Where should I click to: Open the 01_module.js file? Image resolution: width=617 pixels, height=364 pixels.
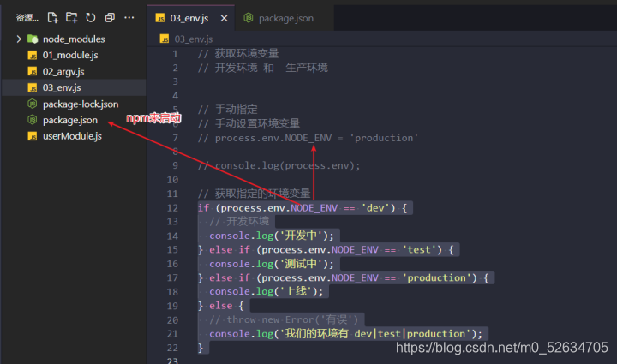[70, 55]
